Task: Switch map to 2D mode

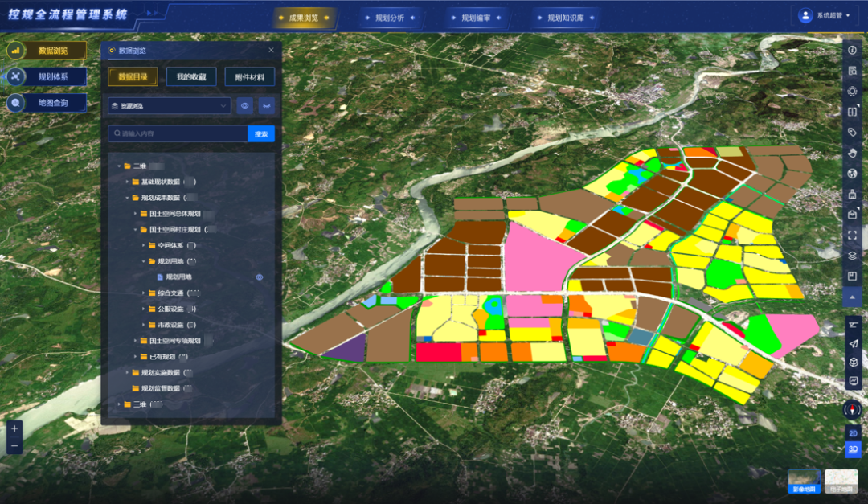Action: click(852, 432)
